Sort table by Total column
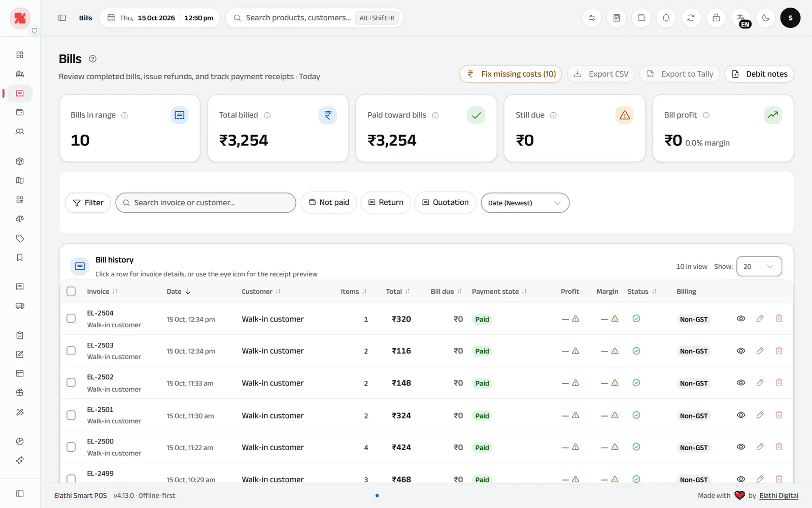The height and width of the screenshot is (508, 812). tap(398, 292)
